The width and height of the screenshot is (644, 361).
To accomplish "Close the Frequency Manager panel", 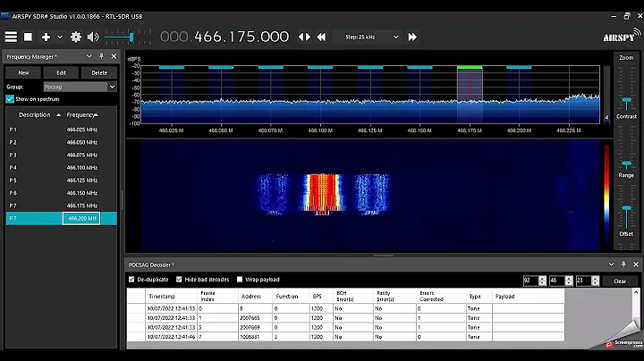I will 114,56.
